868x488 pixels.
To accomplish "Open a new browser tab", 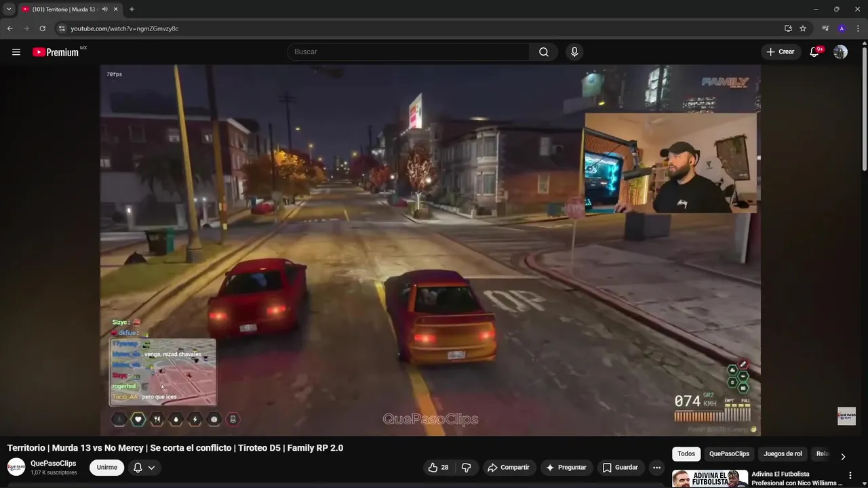I will (132, 9).
